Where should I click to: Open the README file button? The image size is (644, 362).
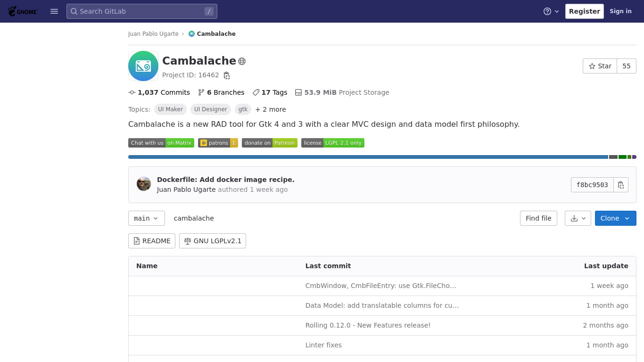(152, 241)
